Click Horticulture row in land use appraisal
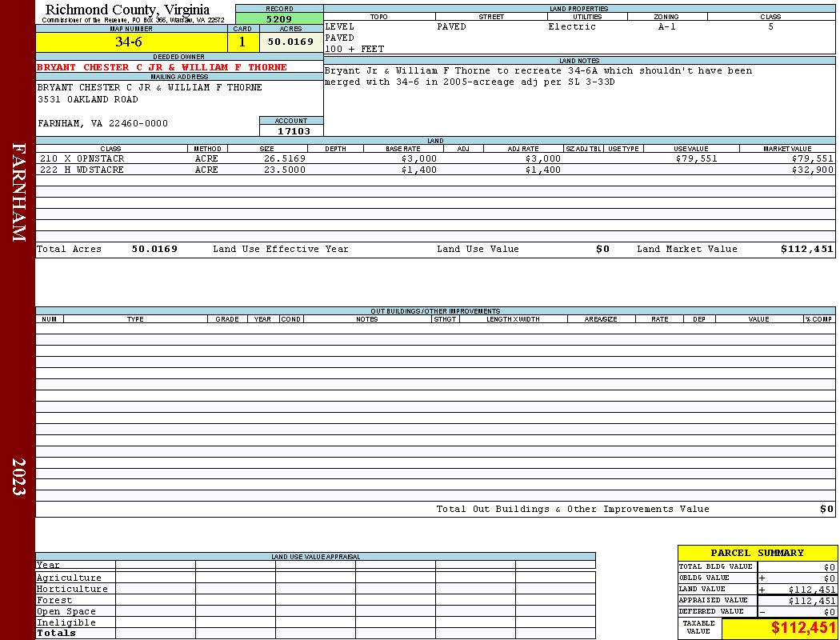Screen dimensions: 840x640 click(315, 589)
